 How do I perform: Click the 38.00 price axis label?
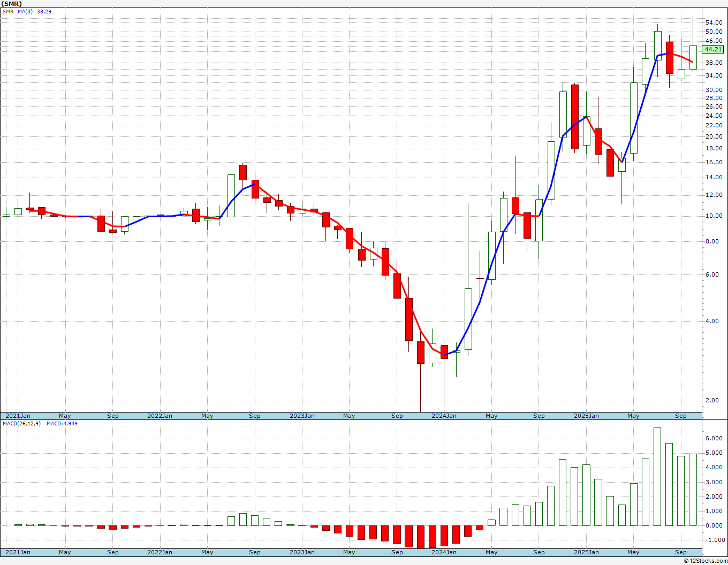coord(714,63)
